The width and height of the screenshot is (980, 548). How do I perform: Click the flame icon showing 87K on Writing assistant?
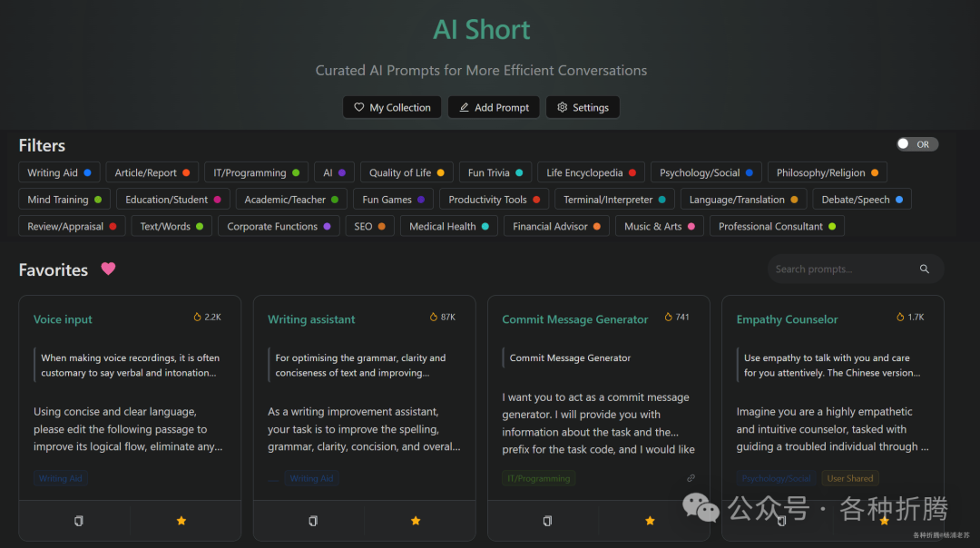434,317
